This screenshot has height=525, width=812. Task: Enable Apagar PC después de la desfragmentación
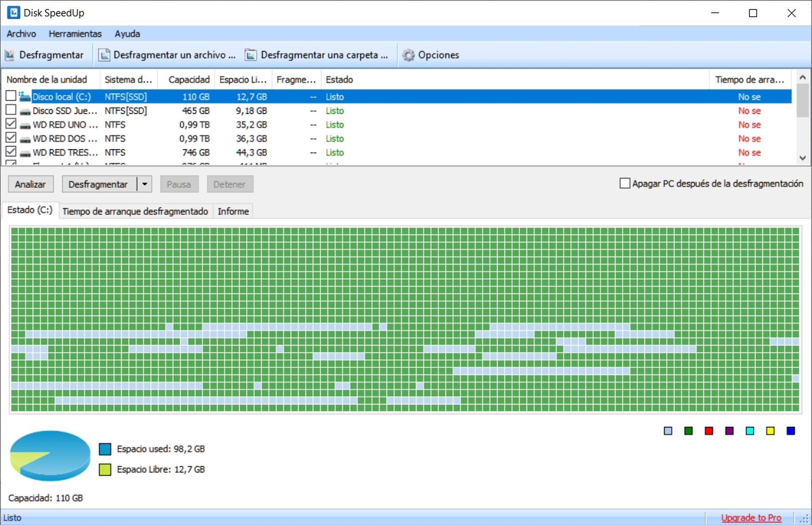click(x=624, y=183)
